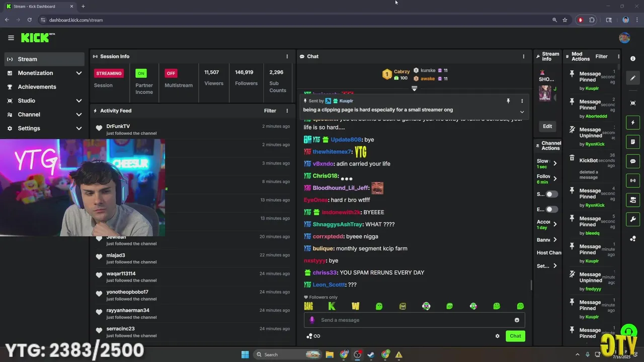The width and height of the screenshot is (644, 362).
Task: Toggle the S... switch in Channel Actions
Action: (x=552, y=194)
